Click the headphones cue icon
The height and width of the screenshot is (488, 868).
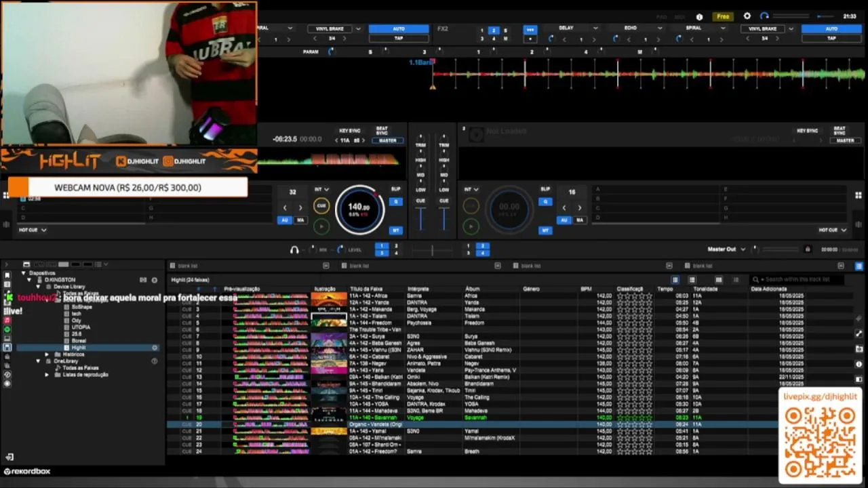[294, 249]
